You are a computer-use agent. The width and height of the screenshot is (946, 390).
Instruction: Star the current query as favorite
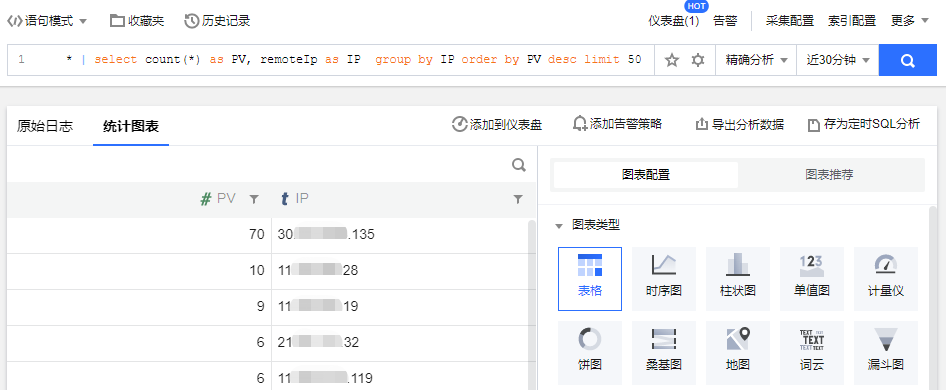[671, 60]
